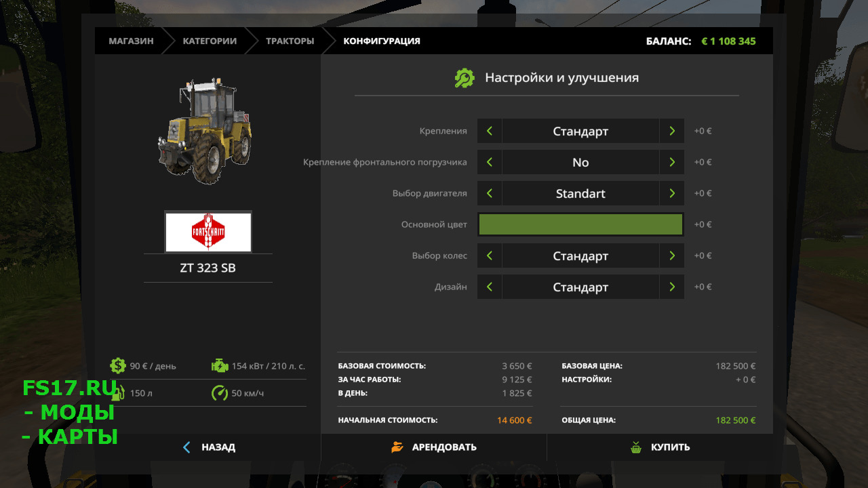Click the Fortschritt brand logo
Image resolution: width=868 pixels, height=488 pixels.
(208, 232)
